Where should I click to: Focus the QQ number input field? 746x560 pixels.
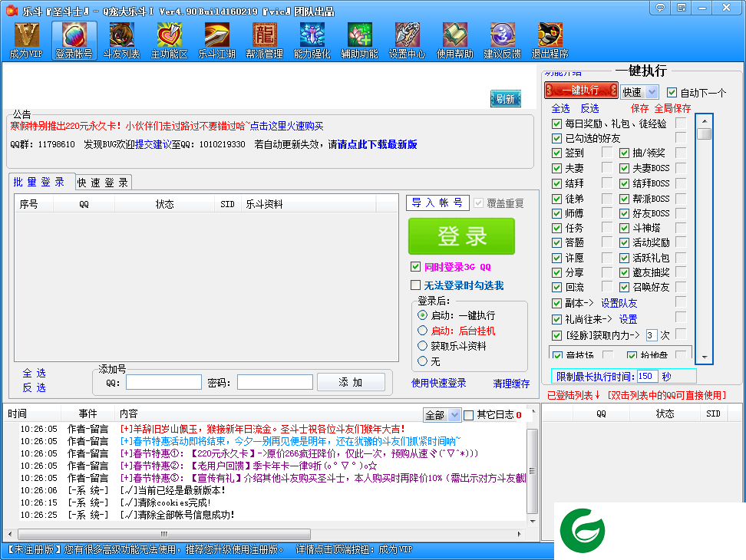(x=163, y=382)
